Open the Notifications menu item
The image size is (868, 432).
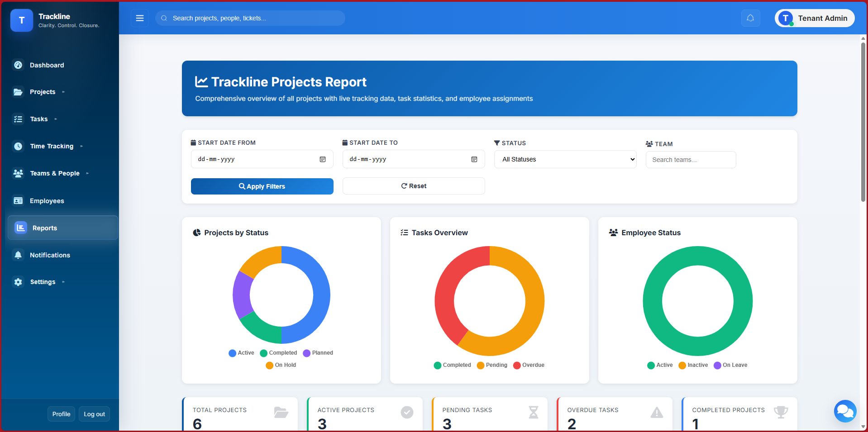tap(50, 255)
